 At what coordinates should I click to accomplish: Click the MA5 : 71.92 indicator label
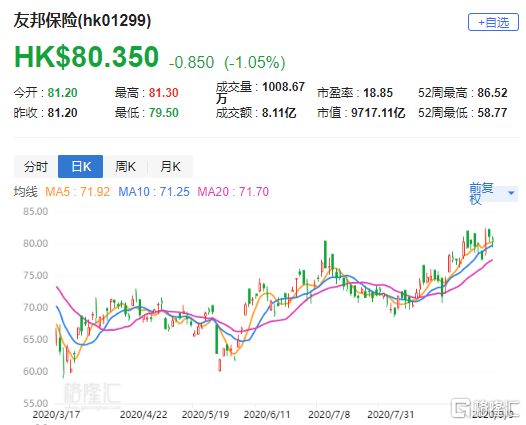pyautogui.click(x=77, y=192)
